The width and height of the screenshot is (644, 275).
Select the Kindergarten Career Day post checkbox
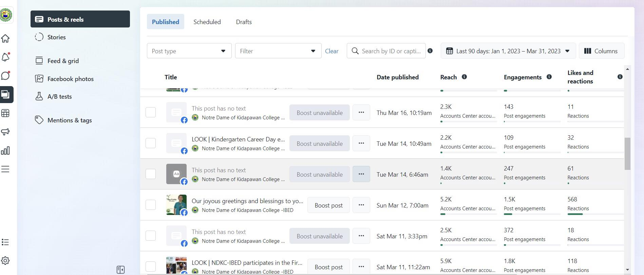[151, 143]
